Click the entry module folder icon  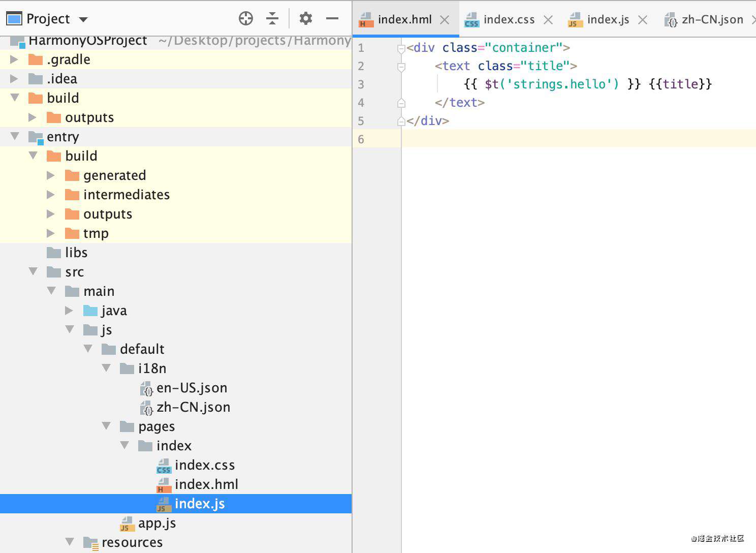pos(36,137)
